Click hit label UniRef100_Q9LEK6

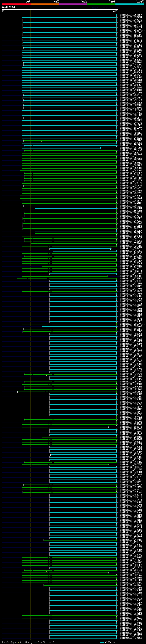[x=131, y=392]
